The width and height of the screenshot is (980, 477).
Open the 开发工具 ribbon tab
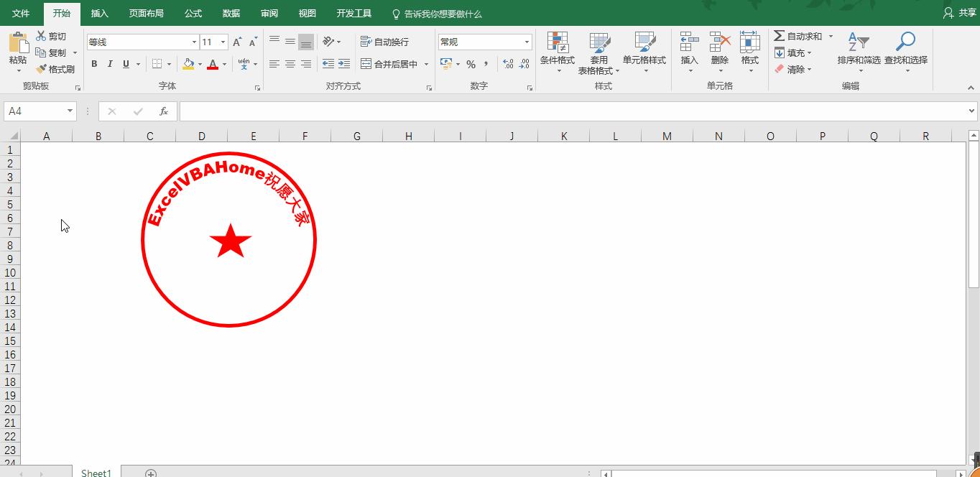353,12
